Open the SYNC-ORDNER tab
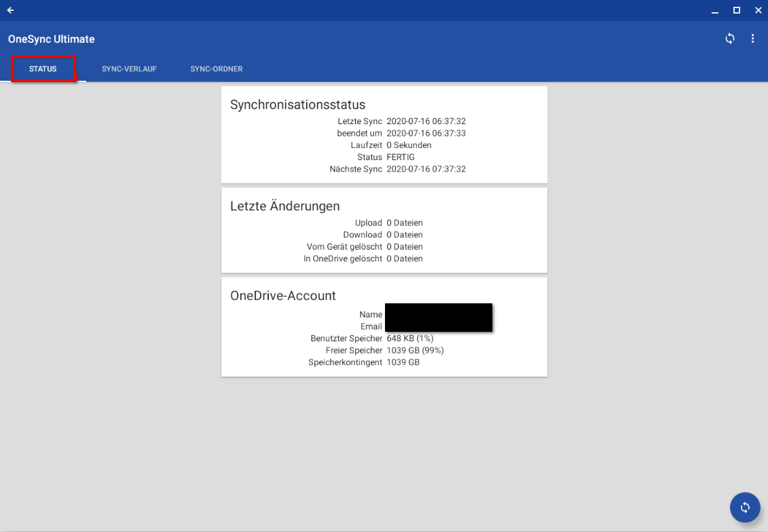Image resolution: width=768 pixels, height=532 pixels. [217, 69]
